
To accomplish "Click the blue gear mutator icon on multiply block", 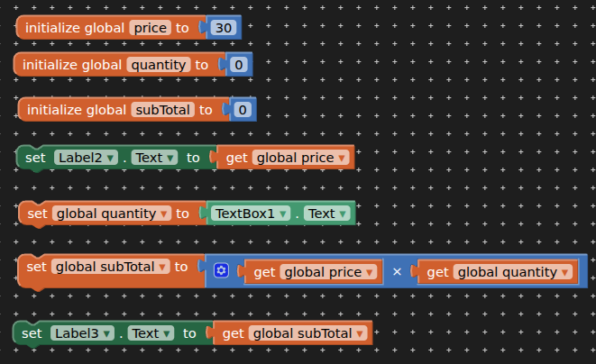I will [221, 271].
